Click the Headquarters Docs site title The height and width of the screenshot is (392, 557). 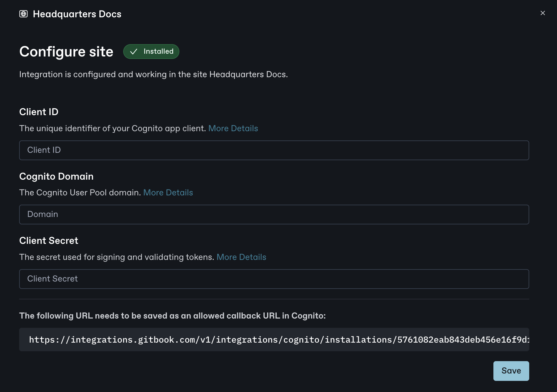[77, 14]
